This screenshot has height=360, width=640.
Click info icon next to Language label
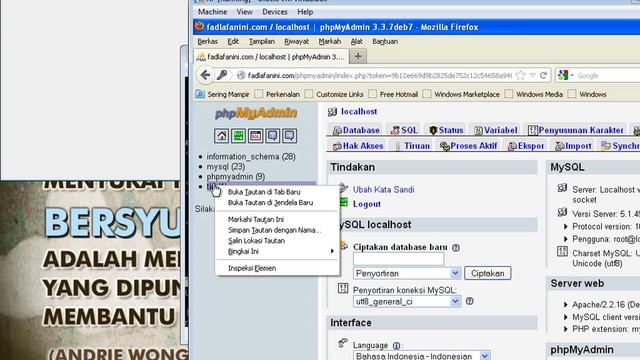pos(396,346)
